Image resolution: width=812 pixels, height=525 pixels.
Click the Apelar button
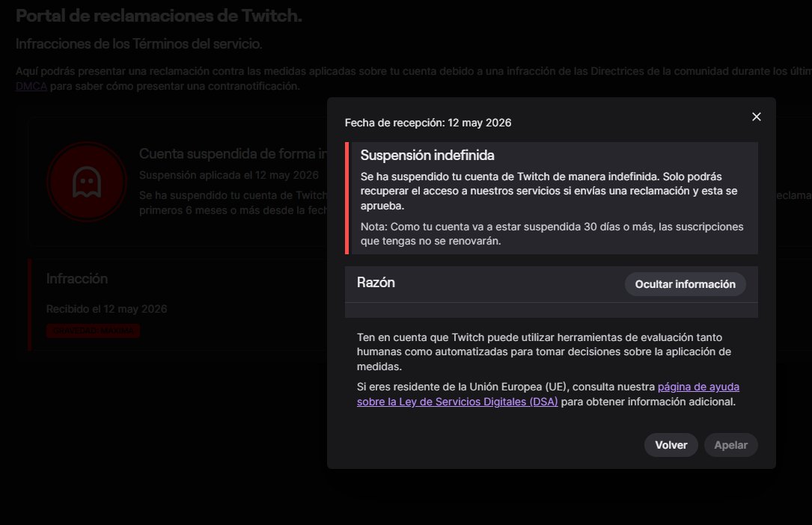coord(730,445)
